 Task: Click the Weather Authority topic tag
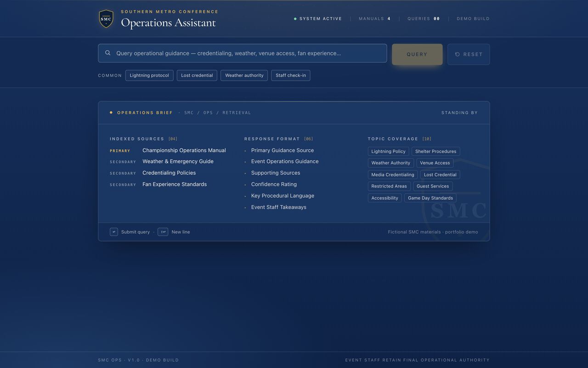tap(390, 163)
